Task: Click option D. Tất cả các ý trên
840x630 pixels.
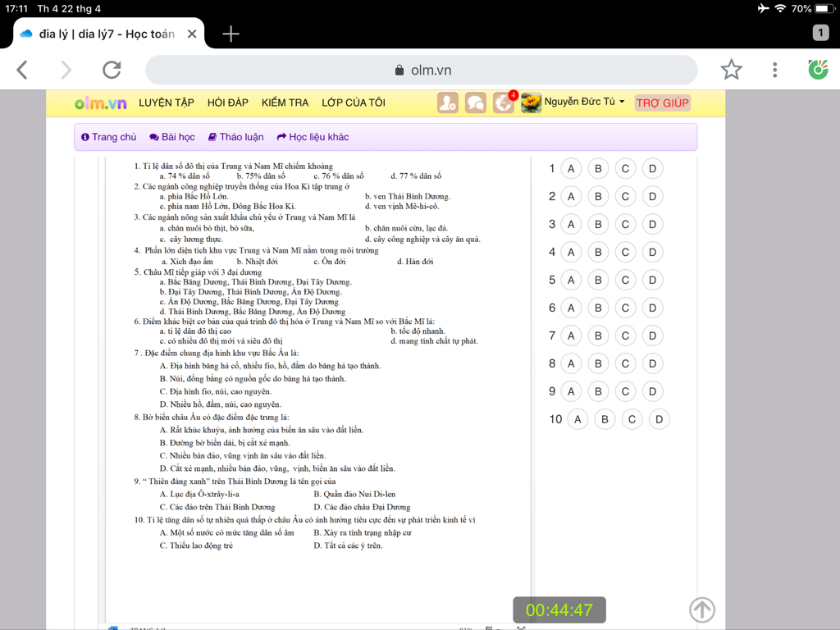Action: pyautogui.click(x=348, y=546)
